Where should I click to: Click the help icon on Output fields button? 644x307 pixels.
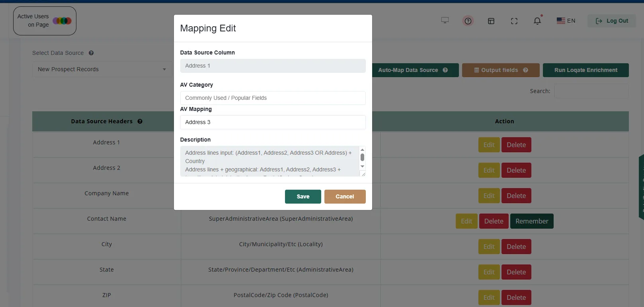(x=525, y=70)
